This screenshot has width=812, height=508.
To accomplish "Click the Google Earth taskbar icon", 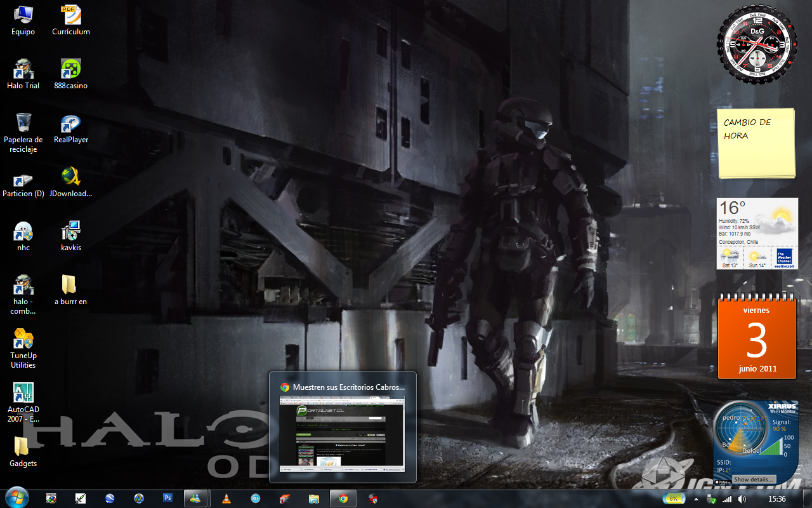I will 110,498.
